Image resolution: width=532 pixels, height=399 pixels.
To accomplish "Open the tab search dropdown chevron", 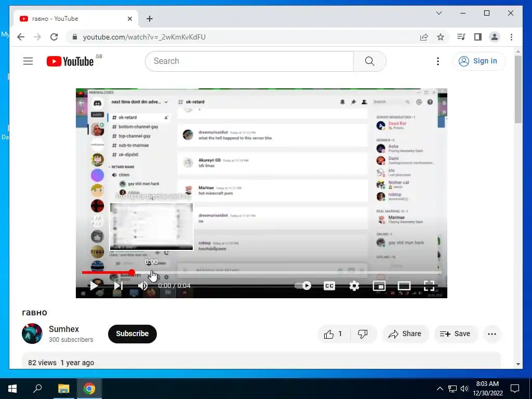I will click(439, 13).
